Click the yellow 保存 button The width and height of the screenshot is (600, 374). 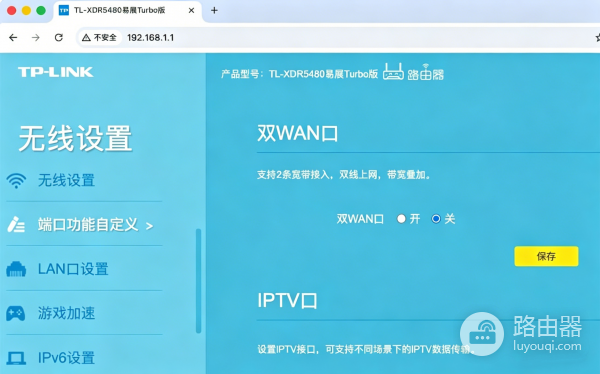pos(546,256)
